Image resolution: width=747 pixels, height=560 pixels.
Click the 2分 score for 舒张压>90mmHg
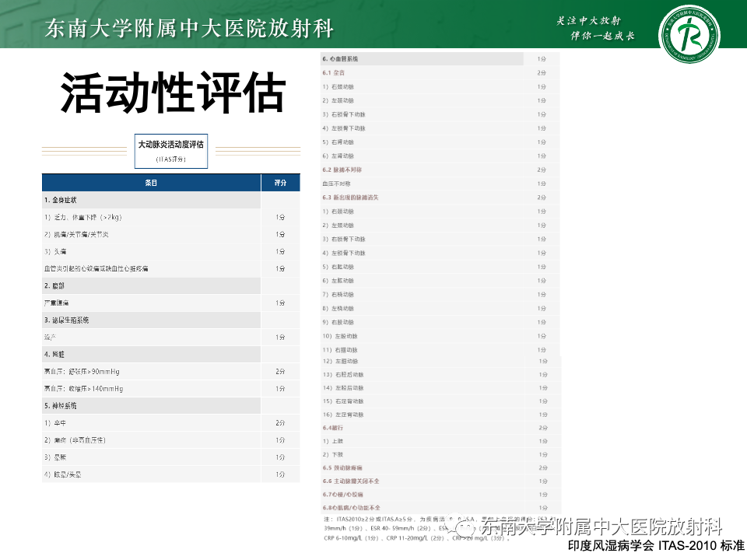(280, 372)
